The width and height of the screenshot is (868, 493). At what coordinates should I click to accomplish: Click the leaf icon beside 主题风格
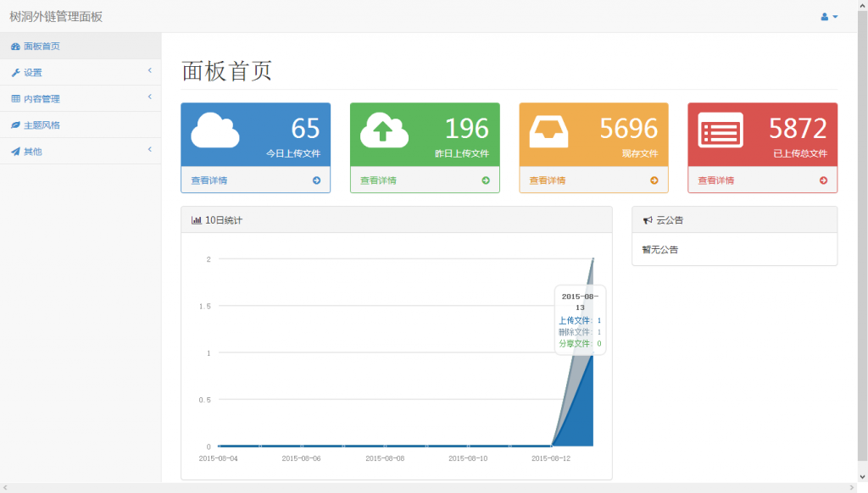click(x=15, y=125)
